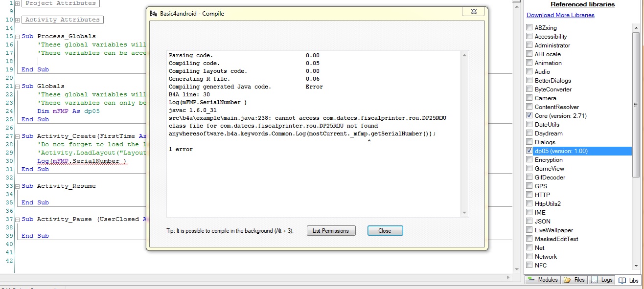Open the Logs tab
Viewport: 644px width, 289px height.
(601, 280)
